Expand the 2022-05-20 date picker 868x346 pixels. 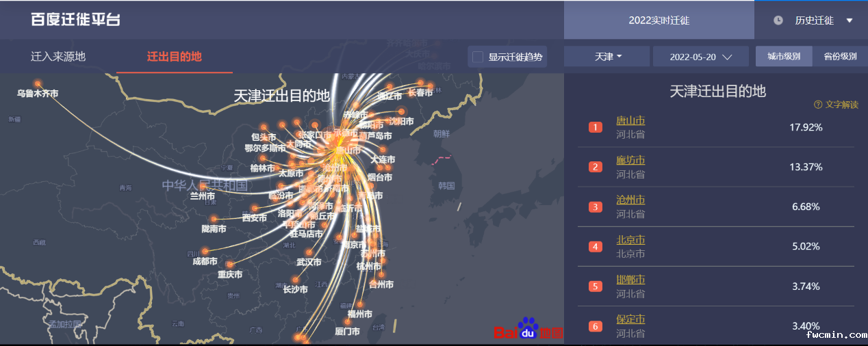[700, 57]
